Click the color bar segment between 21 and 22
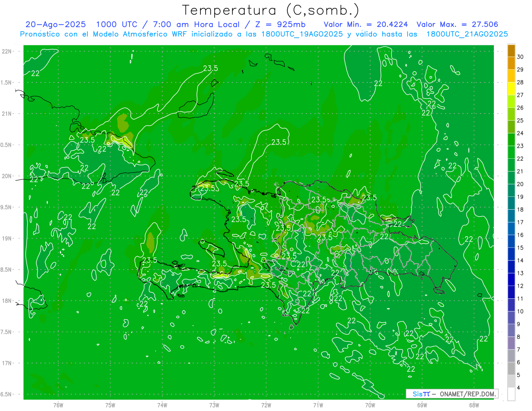This screenshot has width=532, height=411. click(x=512, y=165)
